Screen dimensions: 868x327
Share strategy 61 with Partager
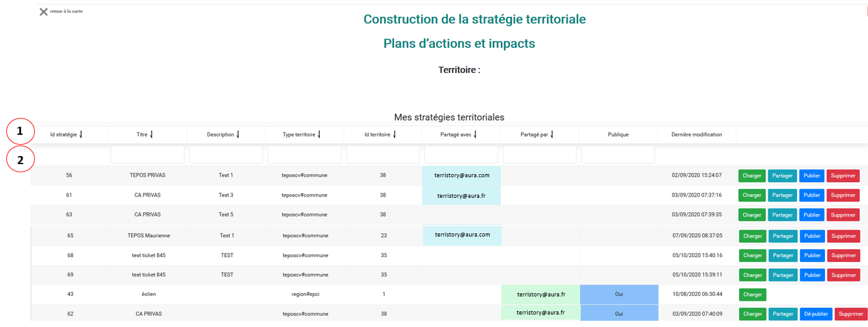[x=782, y=195]
